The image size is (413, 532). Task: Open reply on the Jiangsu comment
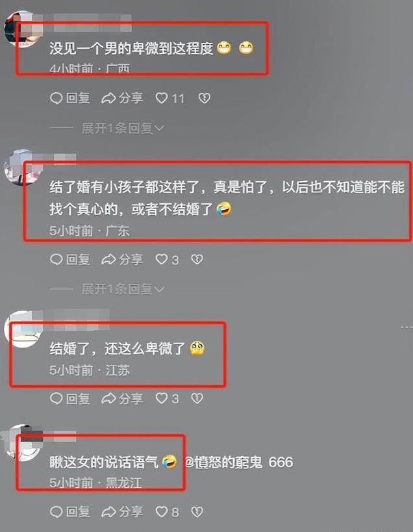coord(70,398)
